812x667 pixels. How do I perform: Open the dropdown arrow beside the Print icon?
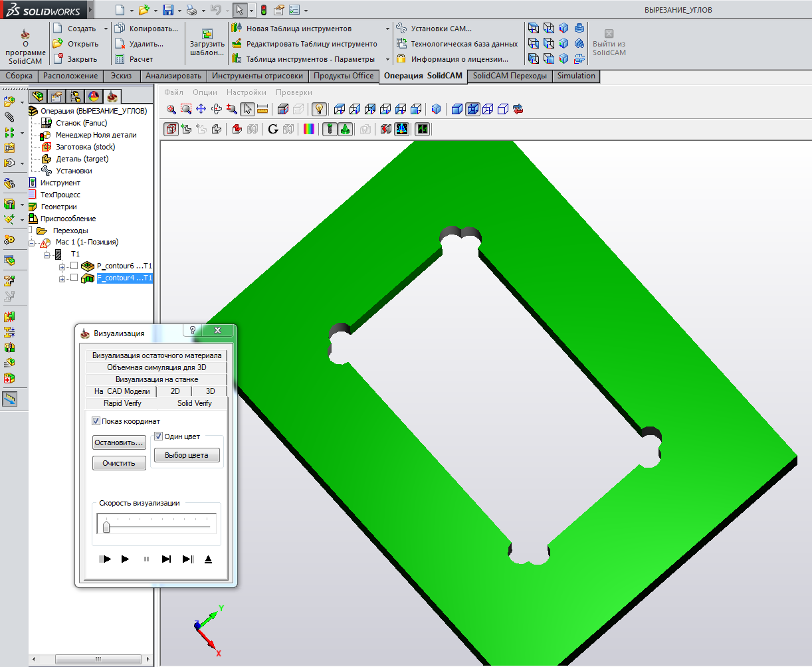tap(203, 11)
